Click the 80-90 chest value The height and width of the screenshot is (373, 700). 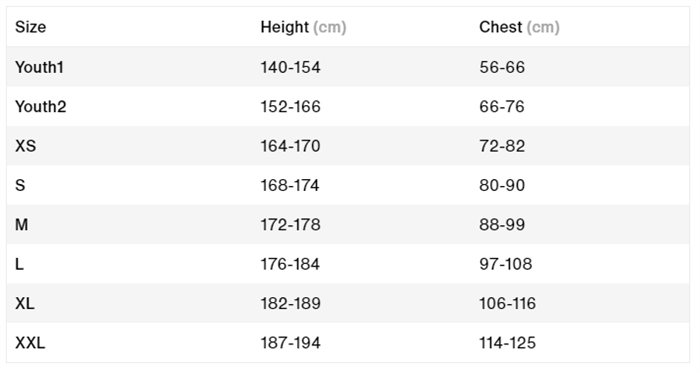point(502,185)
